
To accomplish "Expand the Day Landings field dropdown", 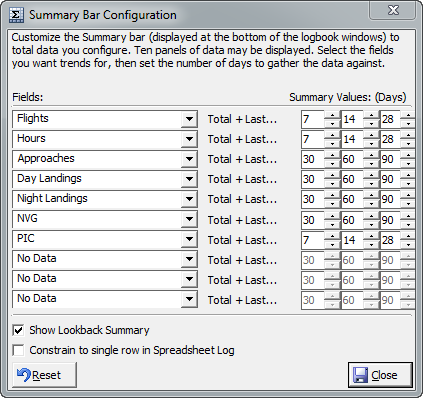I will pos(189,179).
